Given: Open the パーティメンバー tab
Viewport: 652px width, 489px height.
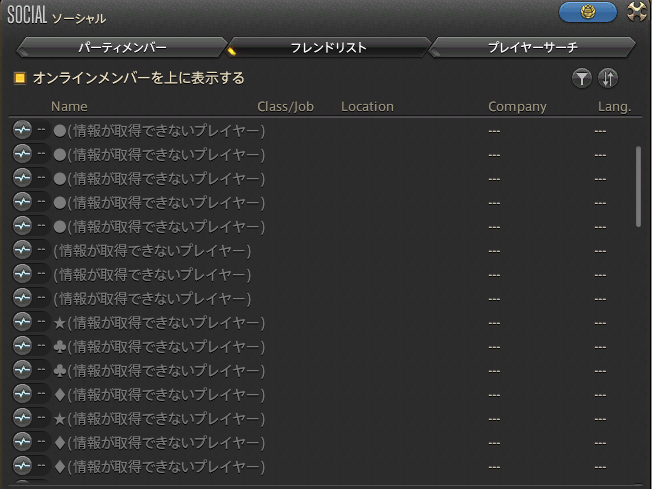Looking at the screenshot, I should tap(122, 47).
